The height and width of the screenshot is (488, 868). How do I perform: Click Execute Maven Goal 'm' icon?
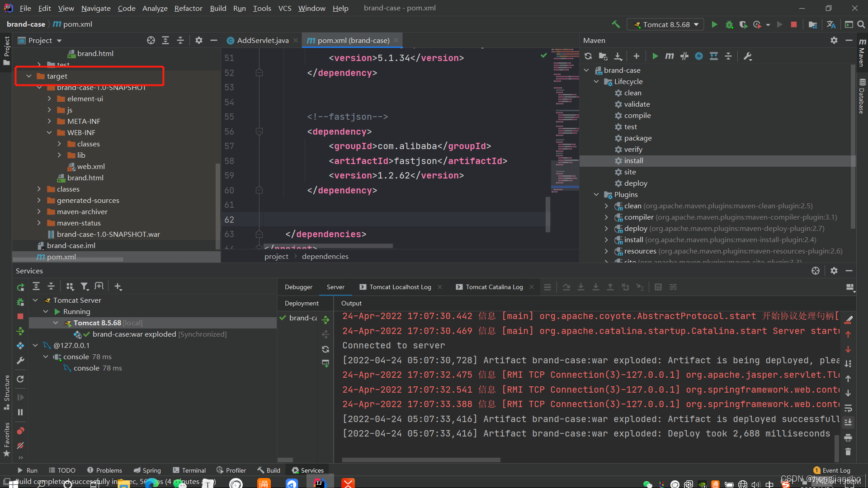pos(669,56)
